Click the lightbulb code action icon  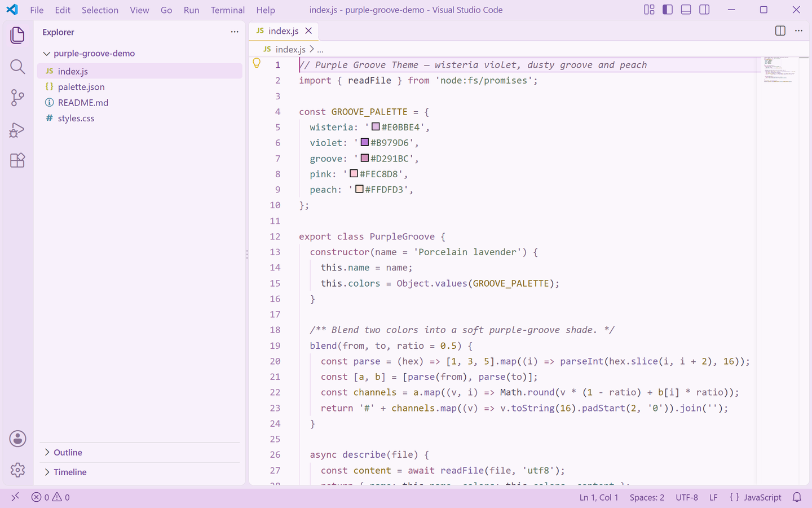click(257, 63)
